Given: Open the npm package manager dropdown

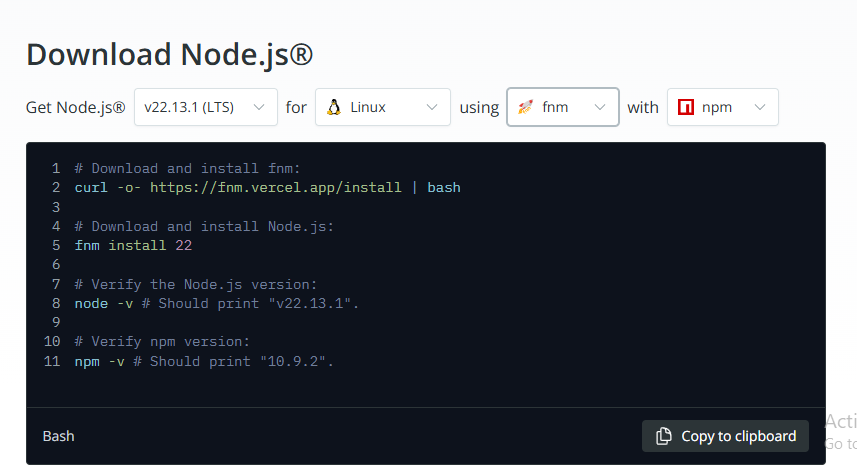Looking at the screenshot, I should coord(723,107).
